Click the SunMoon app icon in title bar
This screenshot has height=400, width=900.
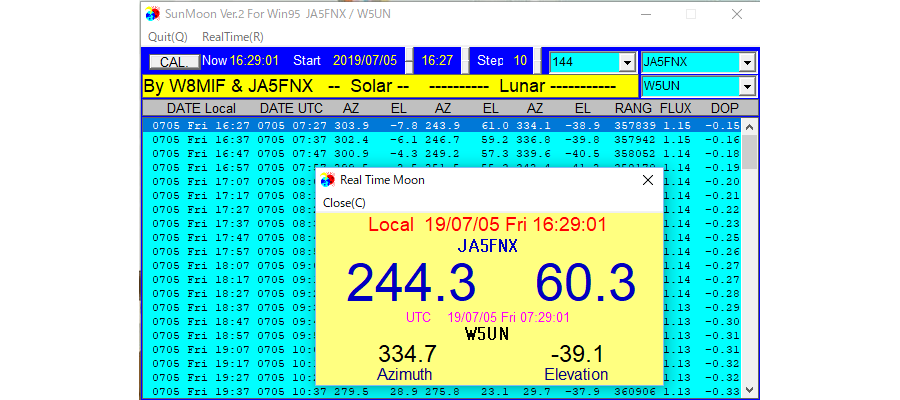click(x=152, y=15)
